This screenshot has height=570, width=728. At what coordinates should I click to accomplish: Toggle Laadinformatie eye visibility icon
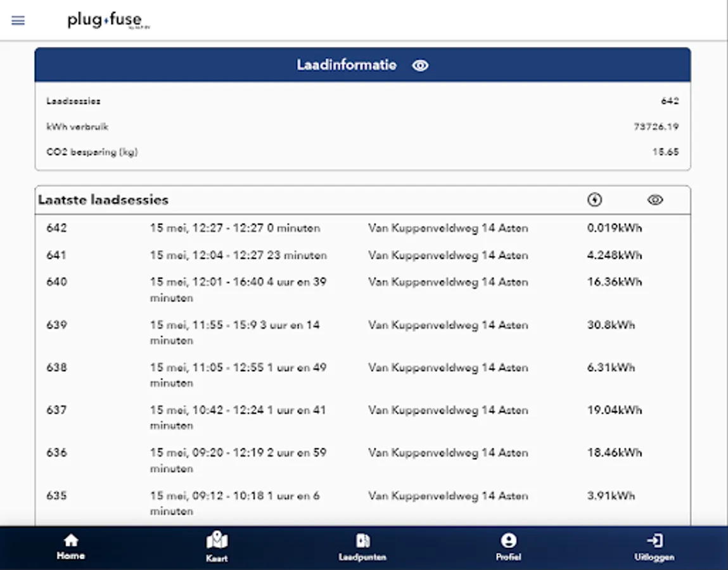420,65
